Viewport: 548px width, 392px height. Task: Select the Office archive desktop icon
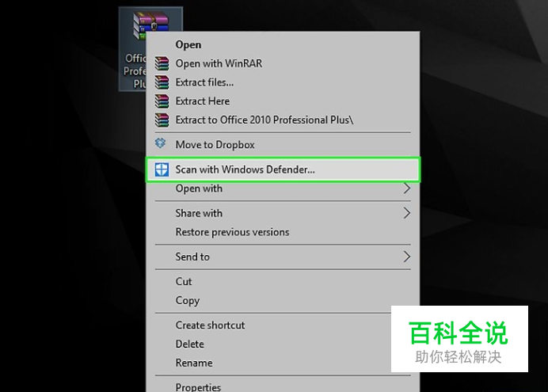[150, 49]
